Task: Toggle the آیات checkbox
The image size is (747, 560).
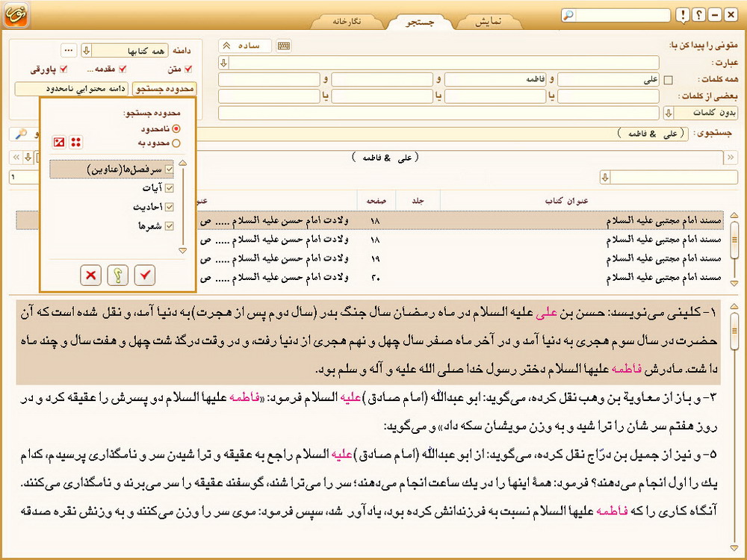Action: tap(169, 188)
